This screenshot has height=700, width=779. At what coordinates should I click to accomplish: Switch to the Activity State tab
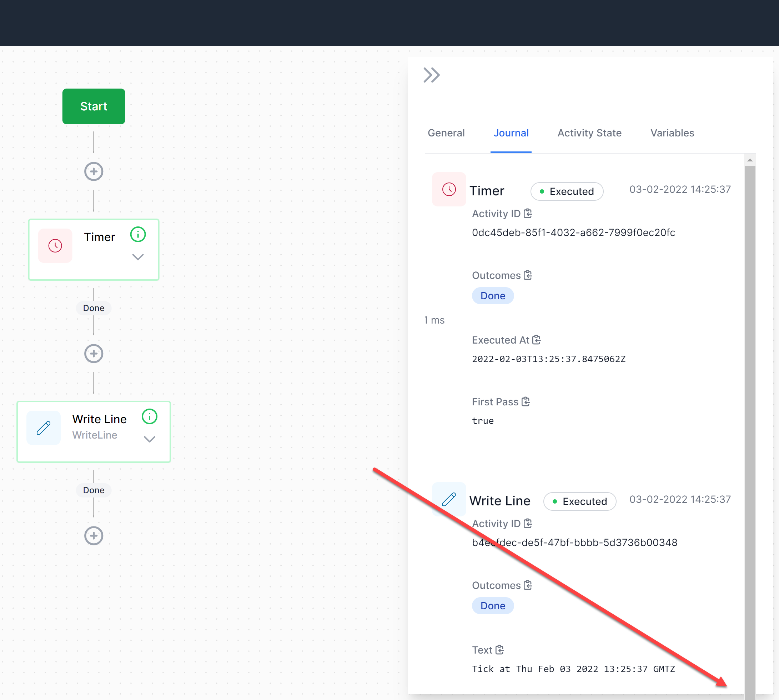click(589, 133)
